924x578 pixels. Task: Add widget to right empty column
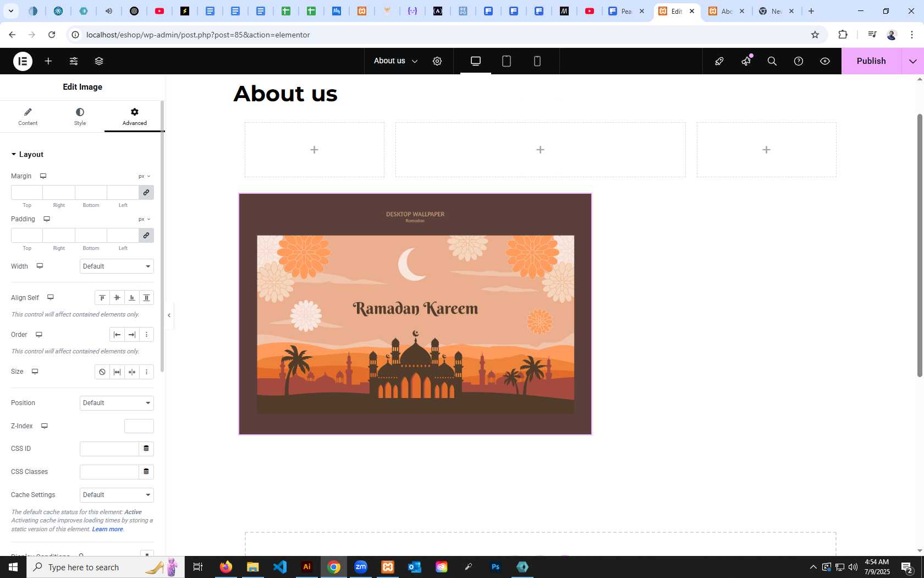(x=766, y=150)
